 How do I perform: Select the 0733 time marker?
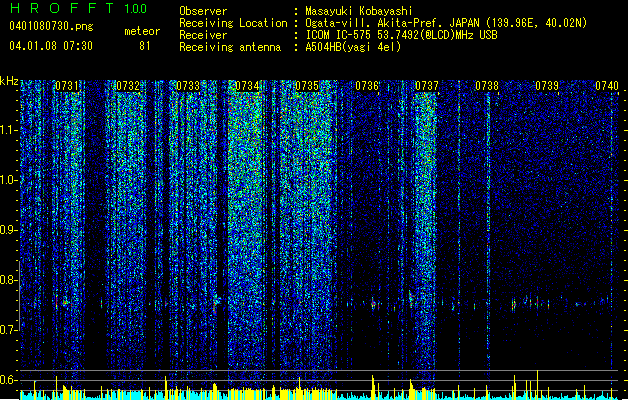[x=188, y=86]
